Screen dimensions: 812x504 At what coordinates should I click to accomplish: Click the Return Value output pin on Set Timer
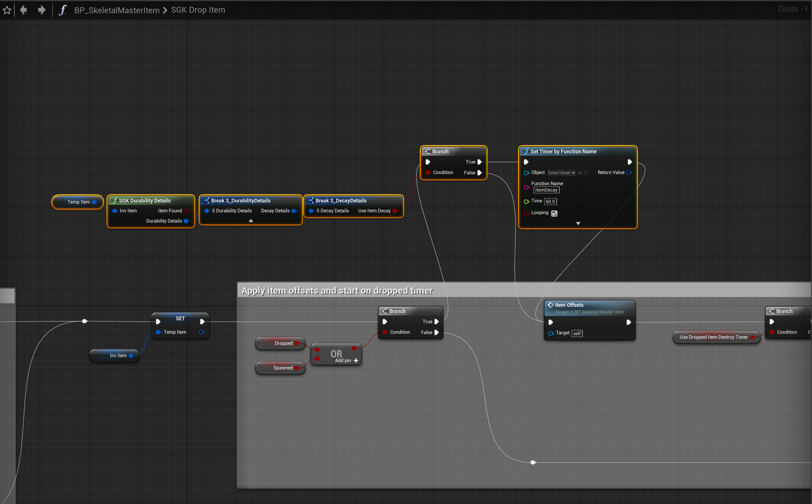[629, 172]
